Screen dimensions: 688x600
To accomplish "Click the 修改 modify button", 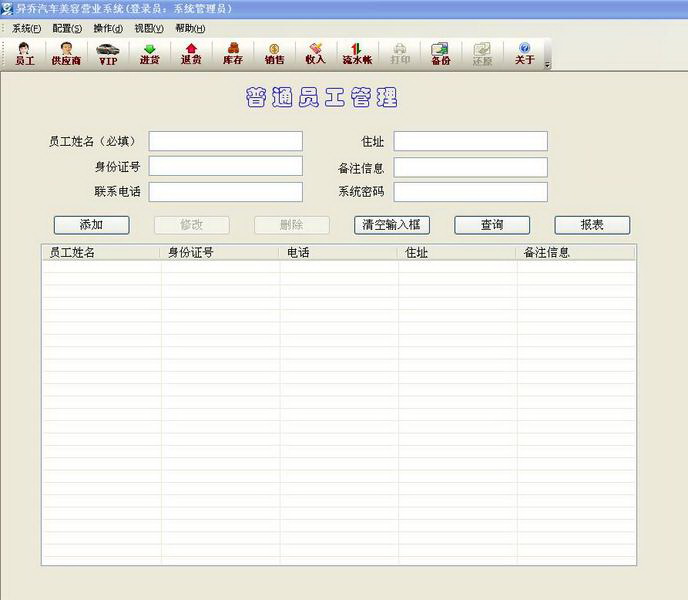I will pyautogui.click(x=192, y=225).
